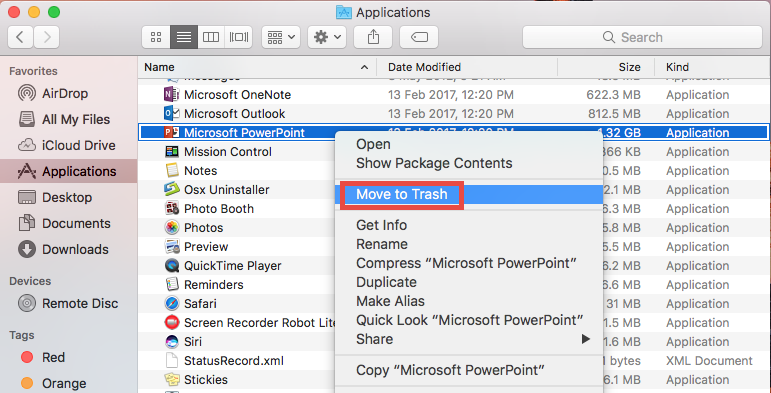Select the Reminders app icon

click(x=172, y=284)
